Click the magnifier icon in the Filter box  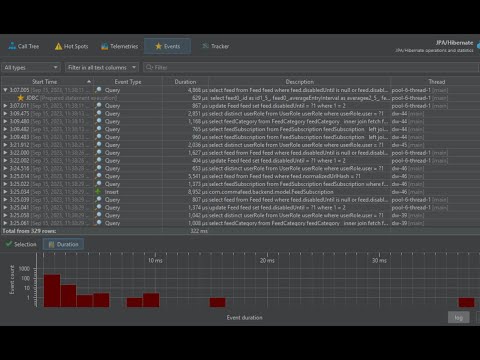[x=149, y=67]
